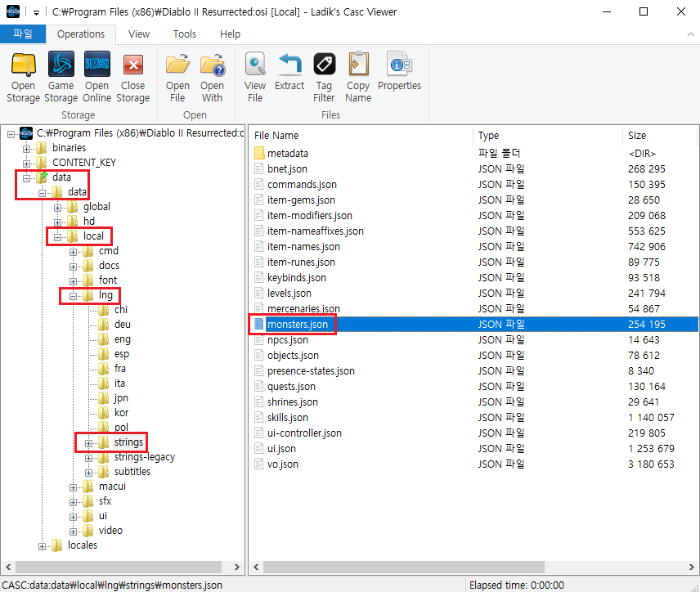Expand the CONTENT_KEY folder node

tap(26, 164)
